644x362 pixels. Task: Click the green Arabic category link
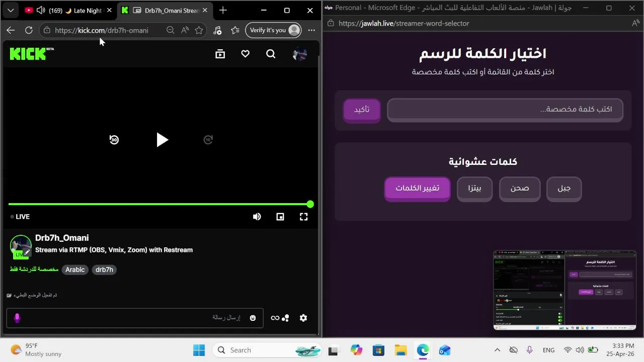click(34, 269)
